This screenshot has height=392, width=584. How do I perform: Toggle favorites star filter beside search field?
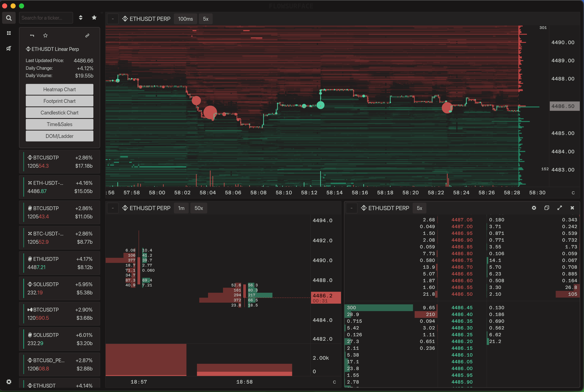point(94,18)
